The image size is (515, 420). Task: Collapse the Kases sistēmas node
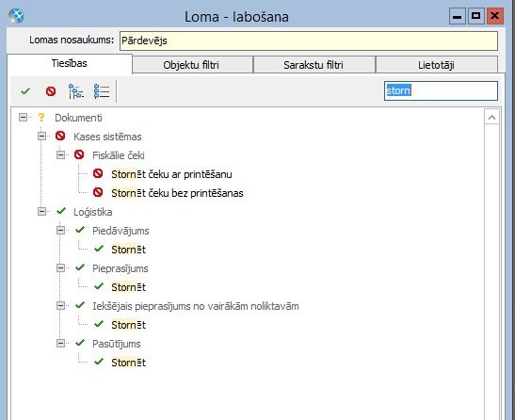(x=41, y=136)
